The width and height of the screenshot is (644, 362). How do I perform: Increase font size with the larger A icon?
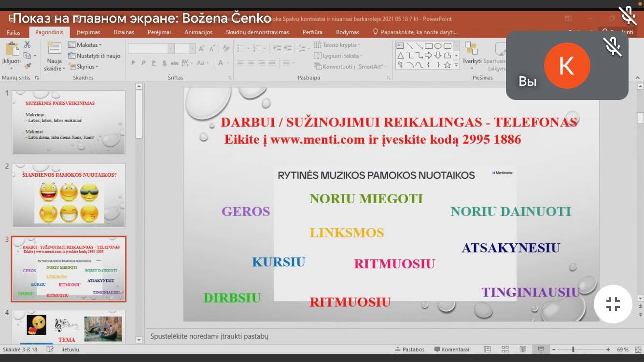[202, 49]
